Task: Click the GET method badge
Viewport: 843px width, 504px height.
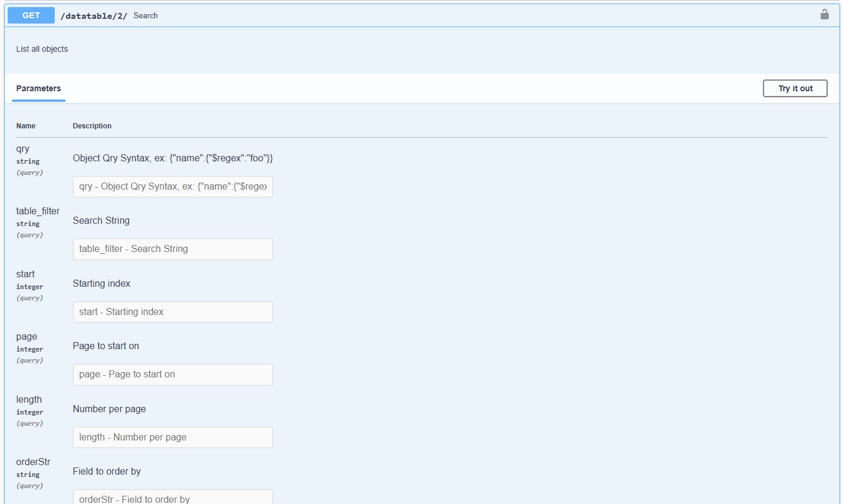Action: coord(31,15)
